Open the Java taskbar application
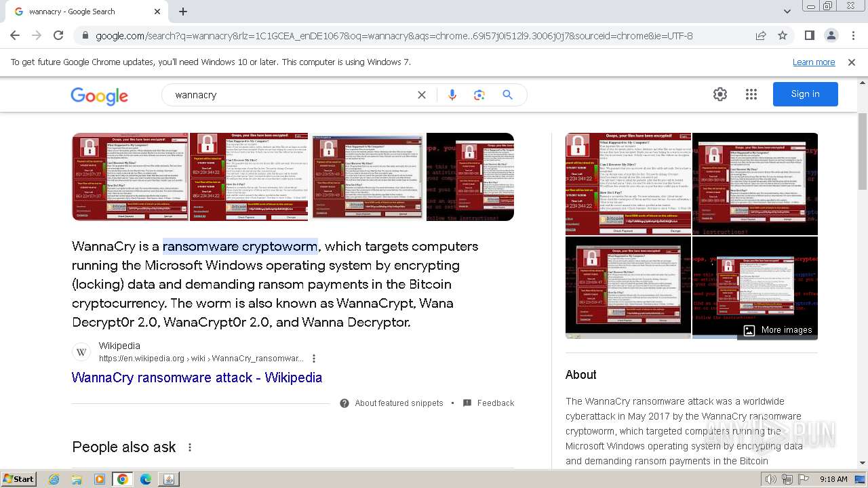 (168, 479)
